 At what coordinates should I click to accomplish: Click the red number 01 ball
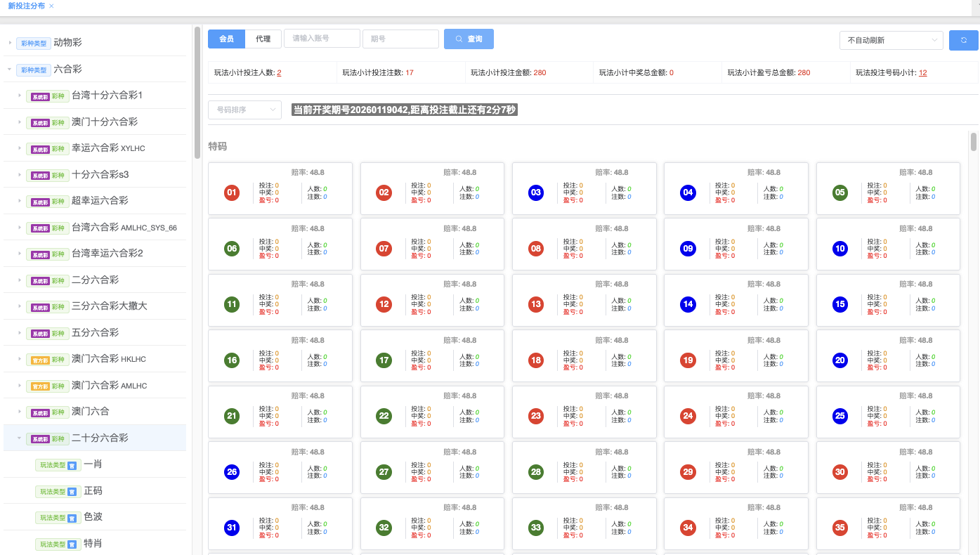coord(232,192)
